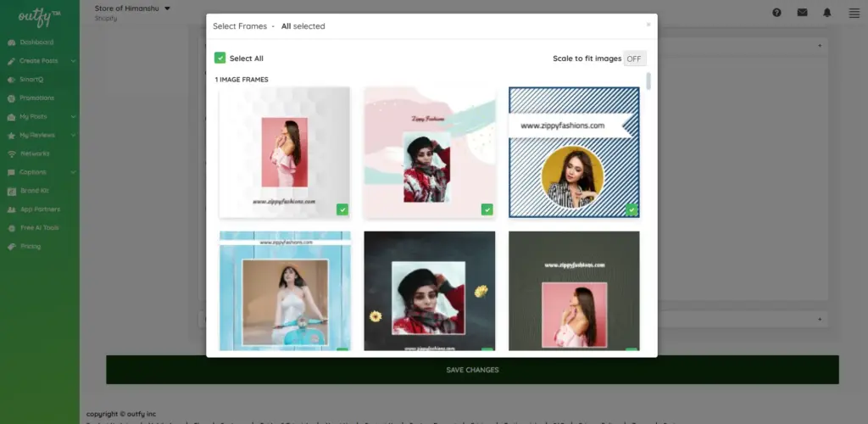Click the Save Changes button

point(472,370)
